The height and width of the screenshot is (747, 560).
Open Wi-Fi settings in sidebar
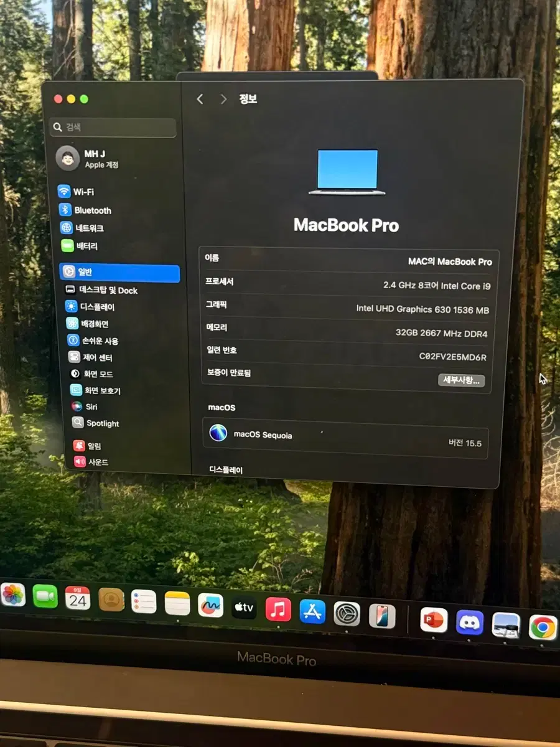pyautogui.click(x=76, y=192)
